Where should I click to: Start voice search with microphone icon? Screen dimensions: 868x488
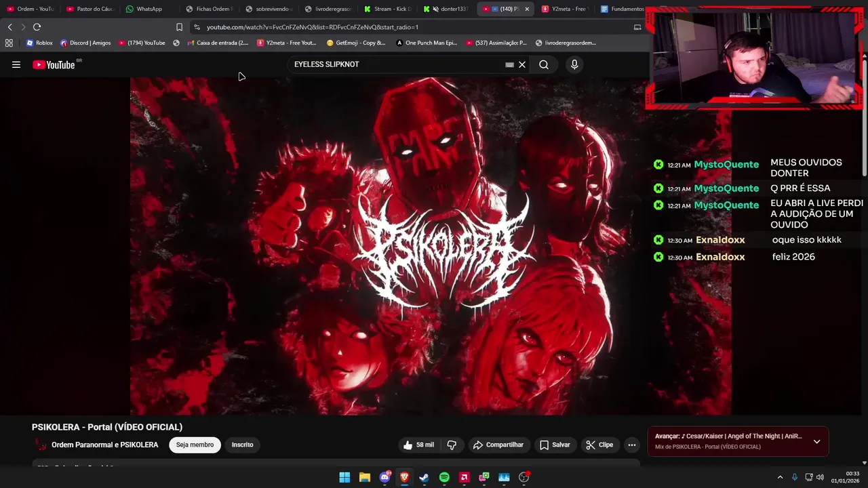tap(574, 64)
